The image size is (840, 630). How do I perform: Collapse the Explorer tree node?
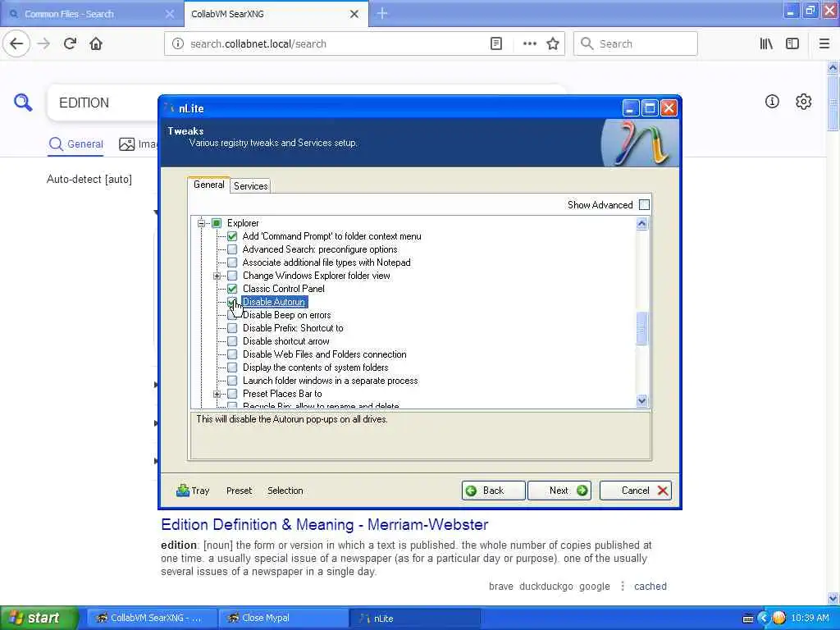tap(202, 223)
